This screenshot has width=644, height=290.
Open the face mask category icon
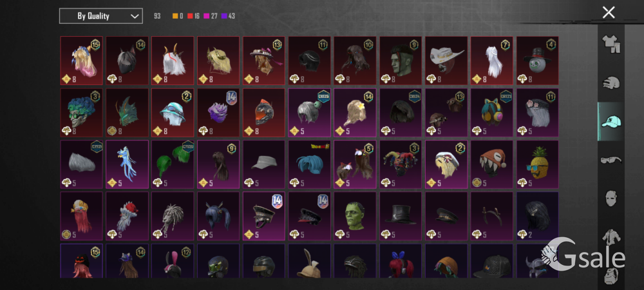point(611,198)
